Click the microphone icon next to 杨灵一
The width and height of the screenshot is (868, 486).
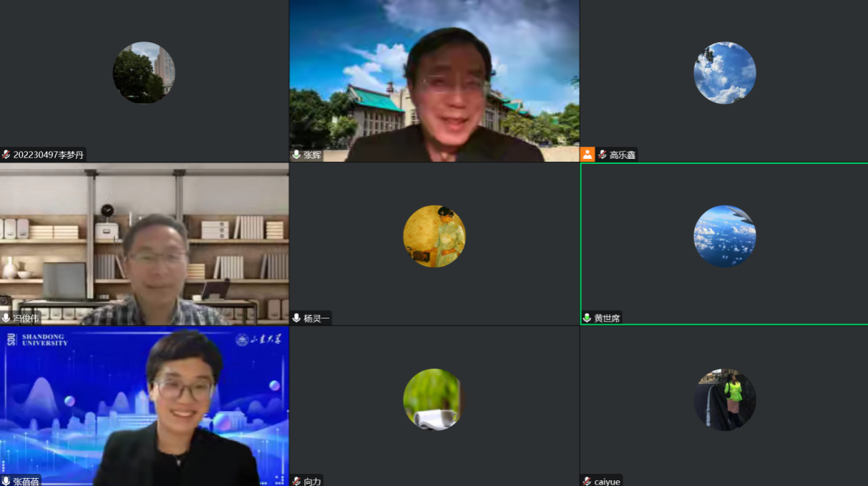[x=296, y=318]
